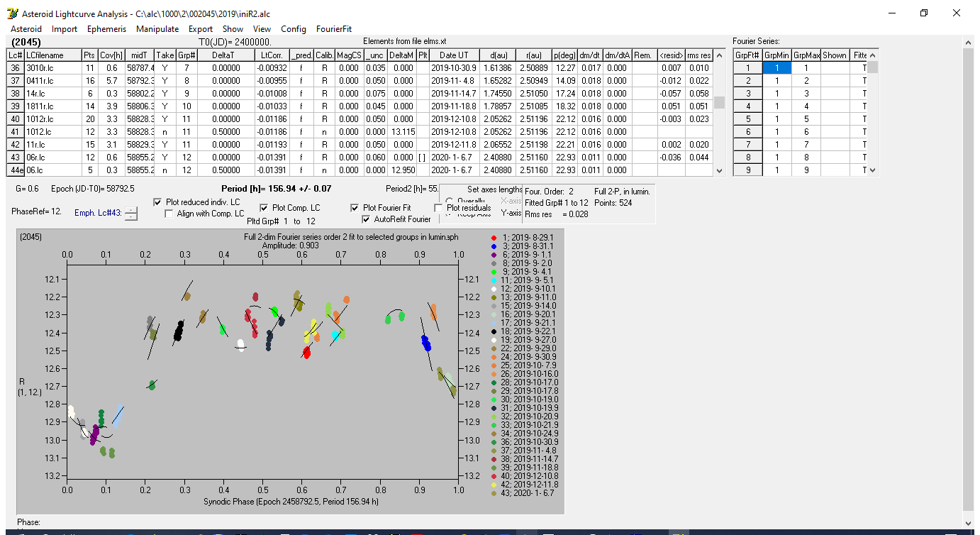Click filename cell 0411r.lc

point(52,81)
